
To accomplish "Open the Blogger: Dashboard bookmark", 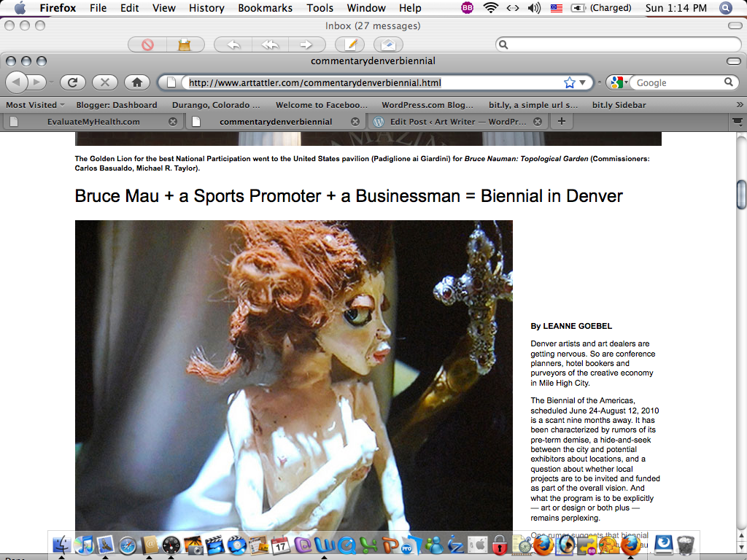I will point(117,105).
